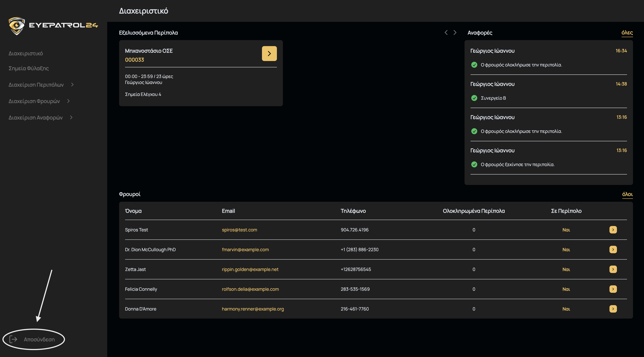Select Διαχειριστικό in the sidebar

(x=26, y=53)
